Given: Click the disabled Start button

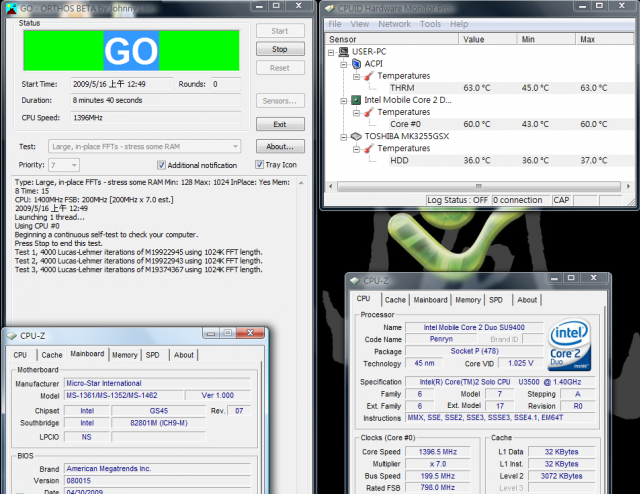Looking at the screenshot, I should point(280,31).
